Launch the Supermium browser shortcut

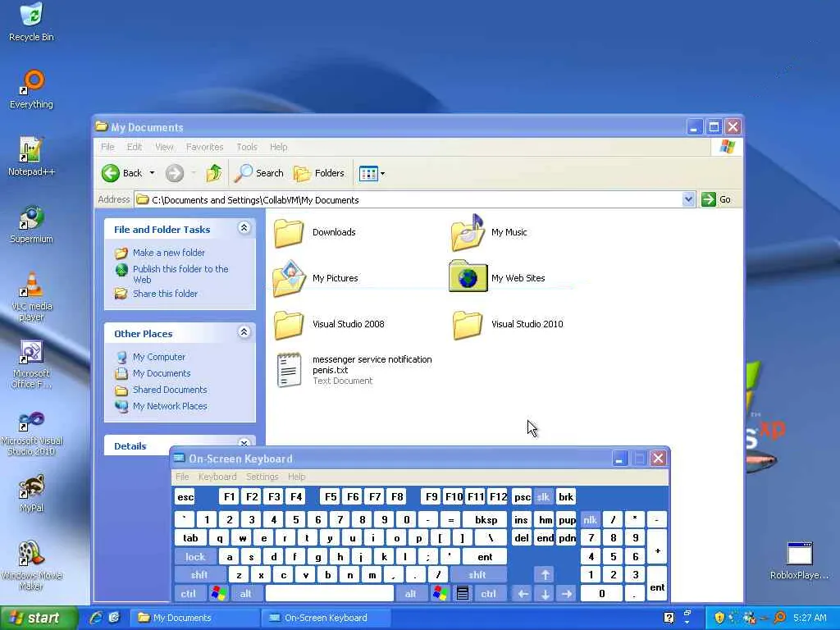31,224
